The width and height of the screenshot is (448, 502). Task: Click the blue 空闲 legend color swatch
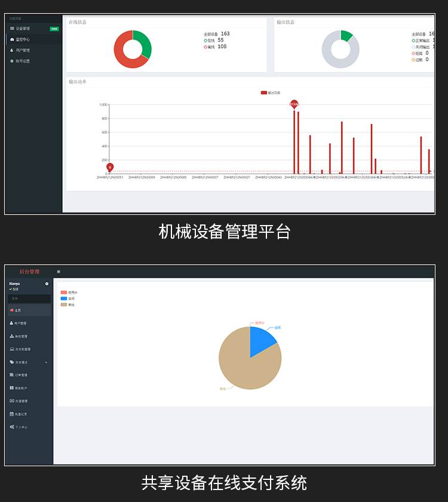64,298
